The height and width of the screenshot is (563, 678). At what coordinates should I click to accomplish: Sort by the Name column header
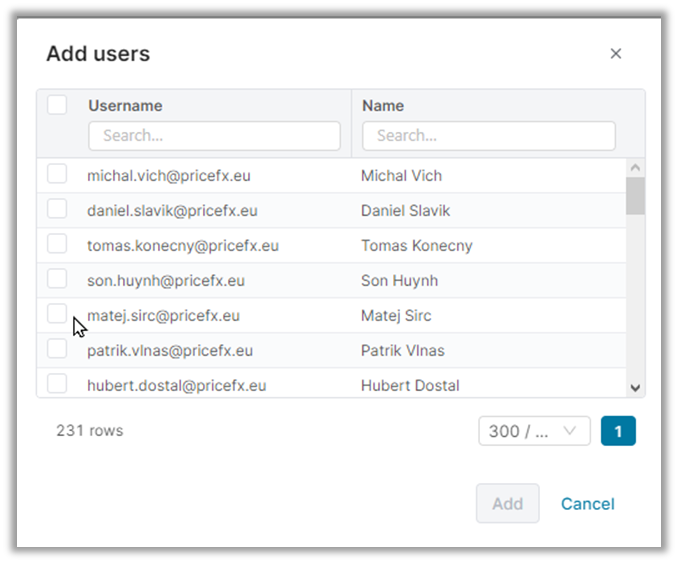pyautogui.click(x=383, y=106)
